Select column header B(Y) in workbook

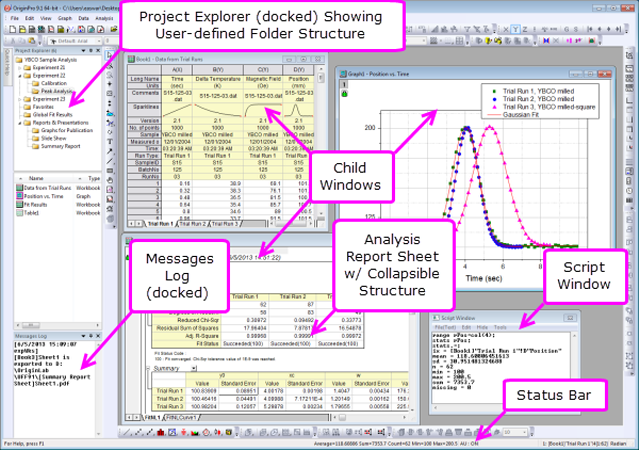pyautogui.click(x=218, y=70)
